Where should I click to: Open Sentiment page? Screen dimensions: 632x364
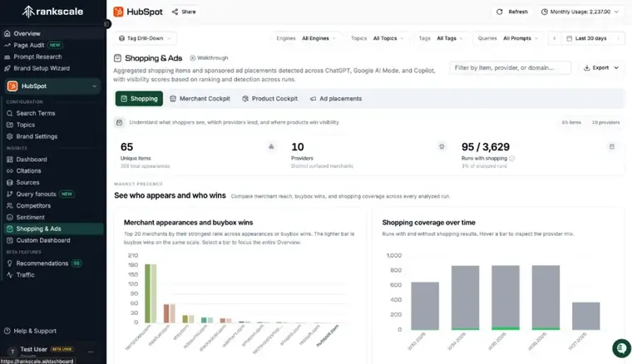tap(30, 218)
